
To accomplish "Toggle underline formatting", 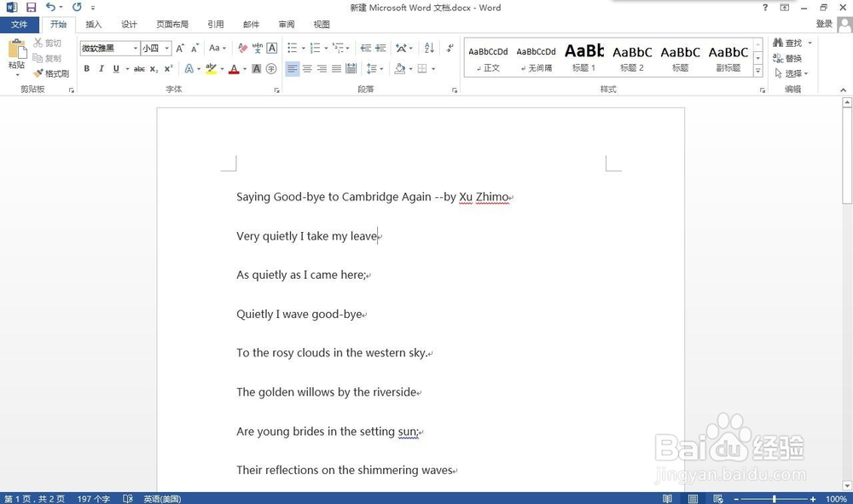I will coord(116,68).
